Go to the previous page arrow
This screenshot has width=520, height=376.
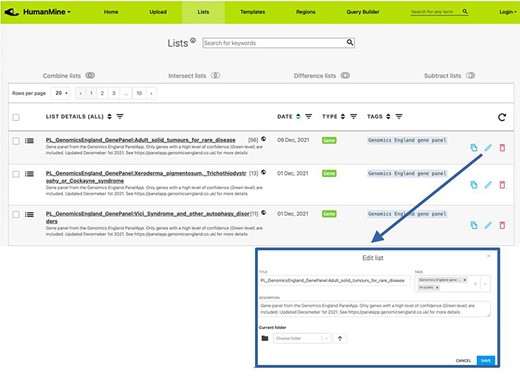click(80, 93)
